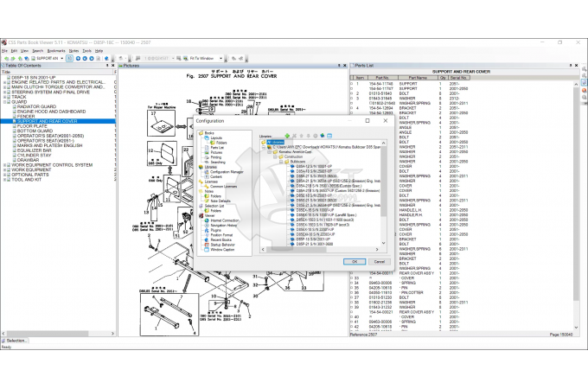Pin the Parts List panel
This screenshot has height=389, width=588.
click(x=571, y=66)
